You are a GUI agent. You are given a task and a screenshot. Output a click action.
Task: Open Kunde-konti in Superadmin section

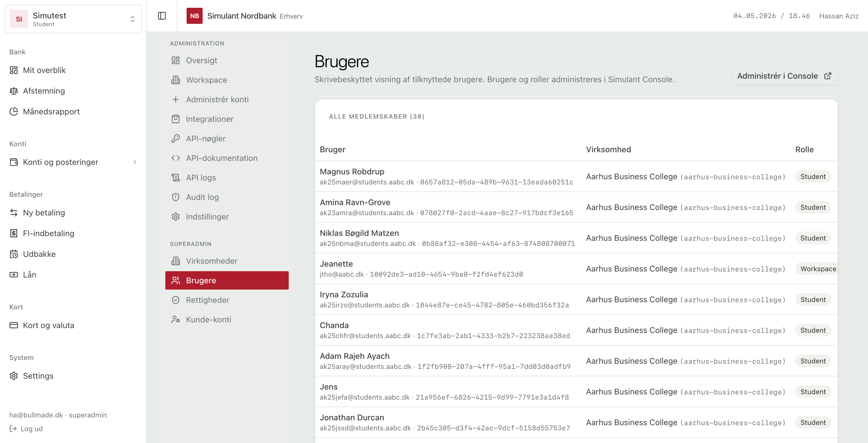(227, 319)
